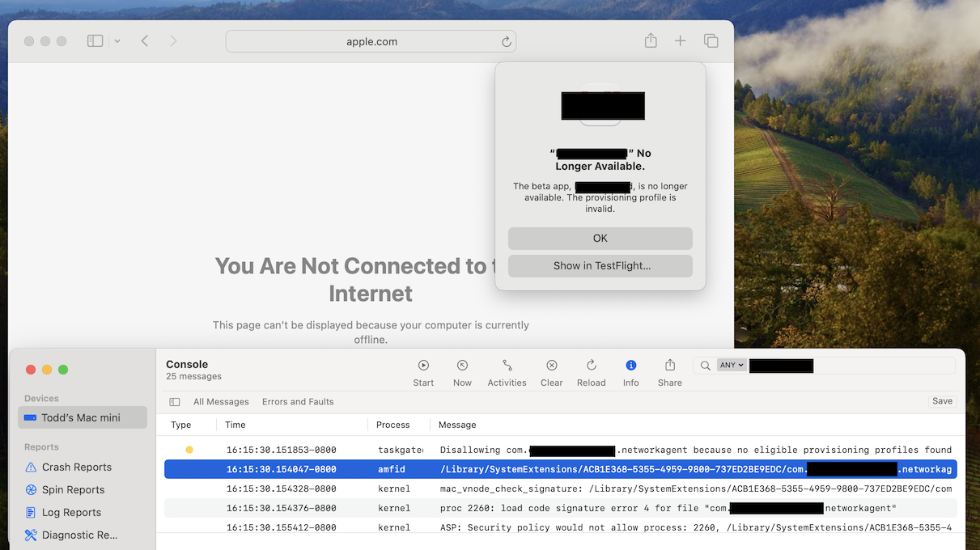Open Spin Reports in sidebar

(x=74, y=490)
